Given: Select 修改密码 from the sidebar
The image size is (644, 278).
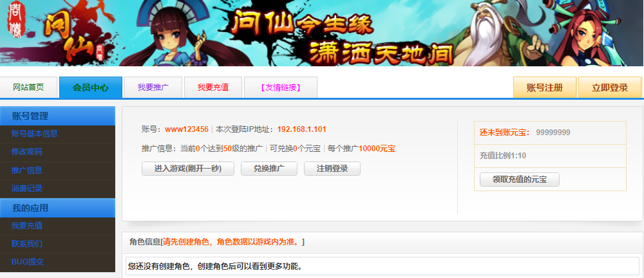Looking at the screenshot, I should 27,153.
